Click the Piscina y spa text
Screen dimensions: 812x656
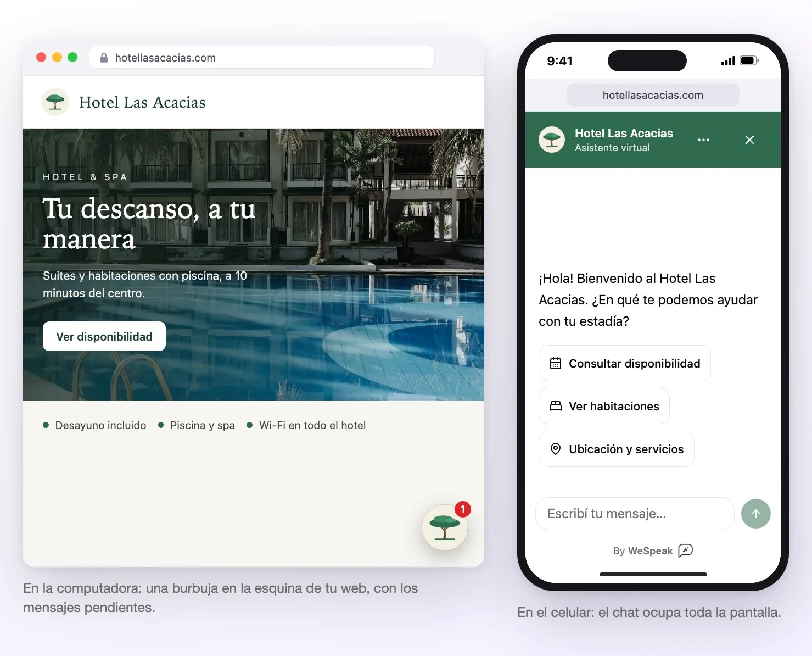(203, 425)
